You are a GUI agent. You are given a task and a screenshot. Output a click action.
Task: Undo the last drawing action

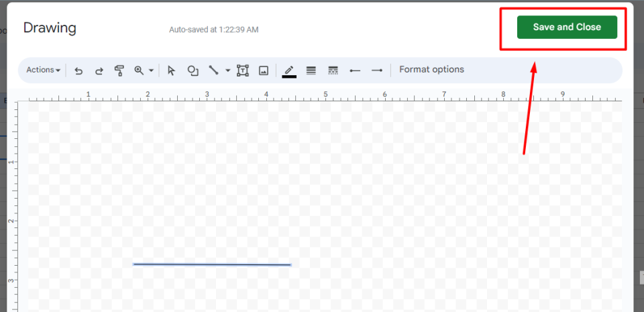(78, 70)
